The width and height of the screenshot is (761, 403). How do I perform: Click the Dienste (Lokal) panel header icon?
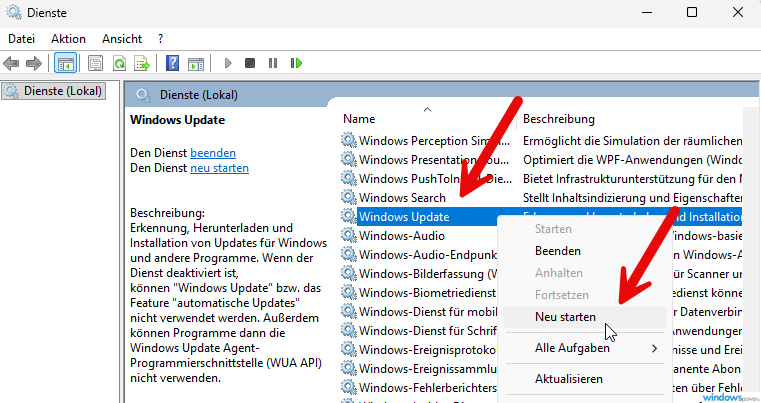(143, 95)
